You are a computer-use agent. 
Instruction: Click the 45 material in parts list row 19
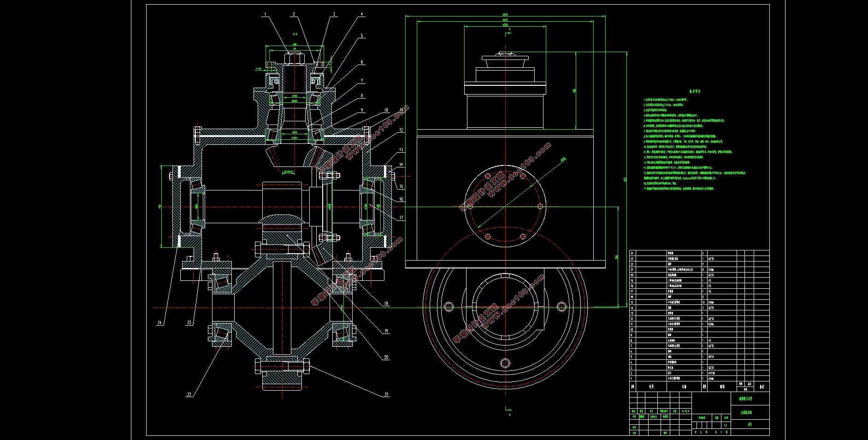710,280
